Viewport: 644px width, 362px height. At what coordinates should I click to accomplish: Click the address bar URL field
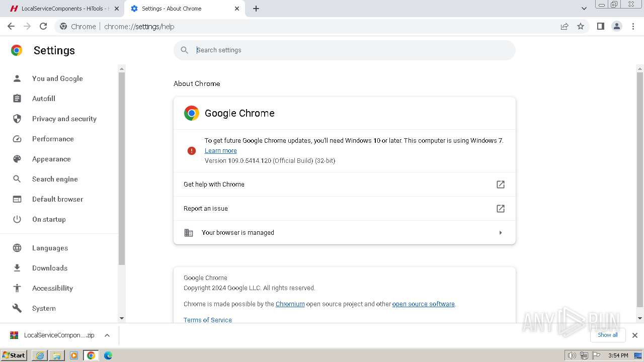[x=322, y=27]
